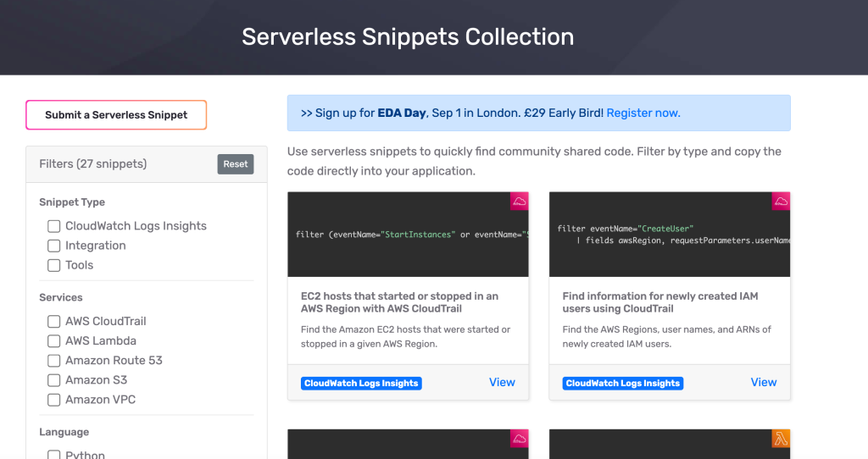This screenshot has height=459, width=868.
Task: Follow the Register now link
Action: (643, 113)
